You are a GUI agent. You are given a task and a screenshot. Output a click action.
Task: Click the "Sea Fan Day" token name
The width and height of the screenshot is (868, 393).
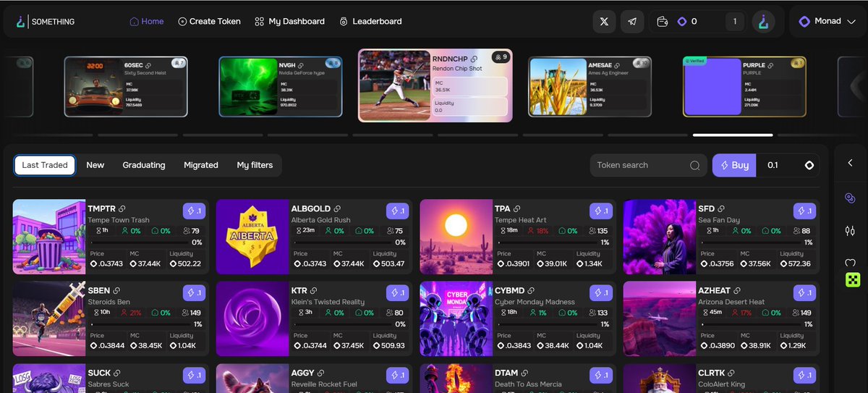pos(719,220)
